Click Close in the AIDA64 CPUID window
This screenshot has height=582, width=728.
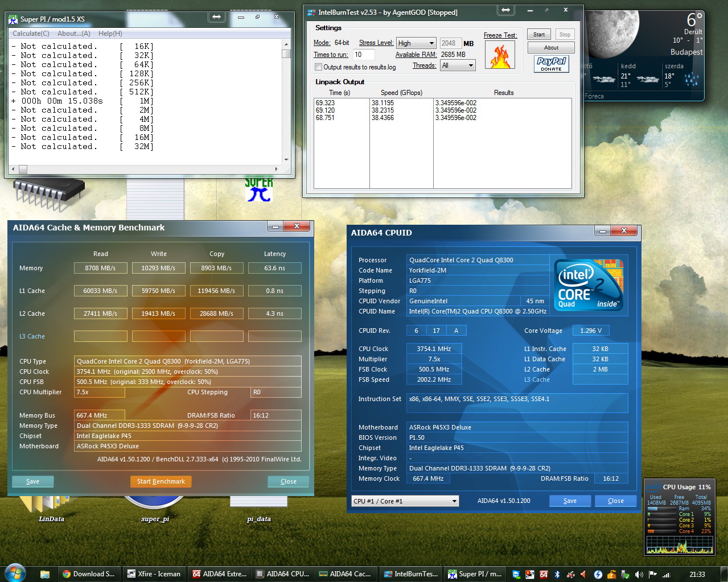616,501
